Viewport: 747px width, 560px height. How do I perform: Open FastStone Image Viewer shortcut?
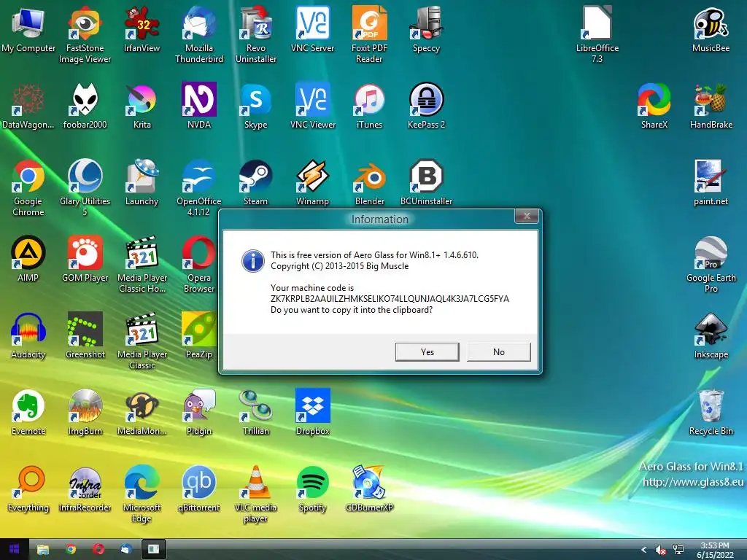click(85, 34)
